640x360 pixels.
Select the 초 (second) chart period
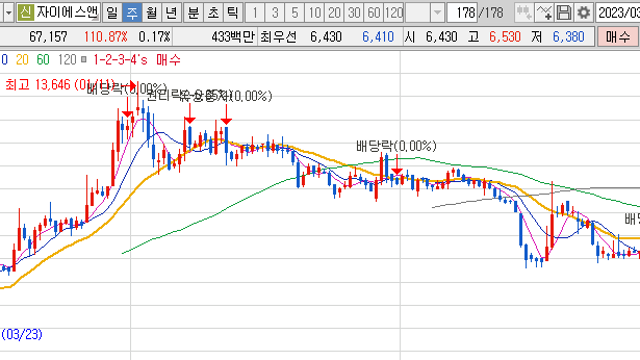click(x=213, y=13)
